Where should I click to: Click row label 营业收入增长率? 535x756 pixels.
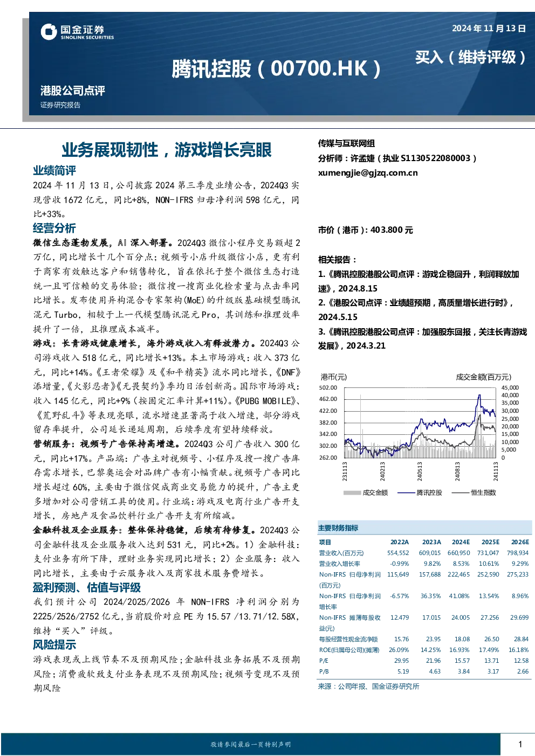point(340,564)
